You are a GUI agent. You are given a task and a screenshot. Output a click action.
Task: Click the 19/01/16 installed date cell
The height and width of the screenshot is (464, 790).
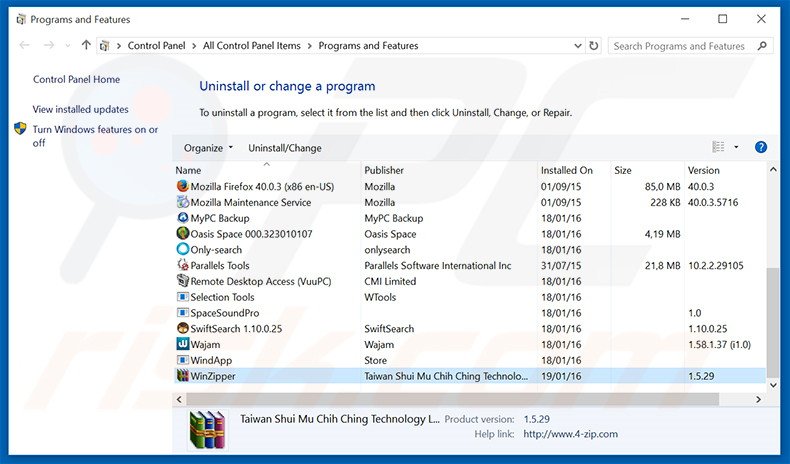561,376
